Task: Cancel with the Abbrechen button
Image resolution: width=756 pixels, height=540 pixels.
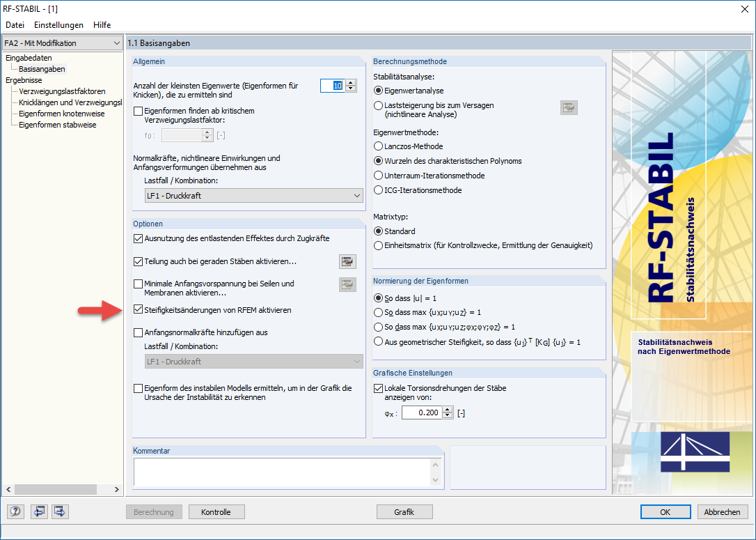Action: (723, 512)
